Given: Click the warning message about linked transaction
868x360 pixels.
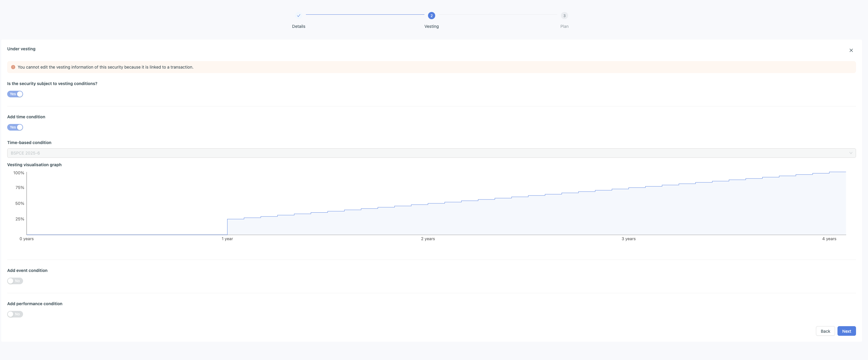Looking at the screenshot, I should 105,67.
